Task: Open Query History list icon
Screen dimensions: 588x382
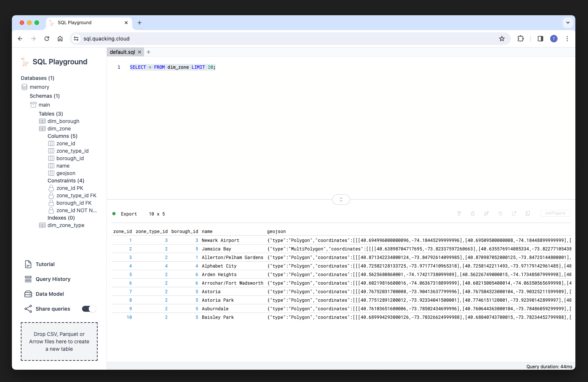Action: point(28,279)
